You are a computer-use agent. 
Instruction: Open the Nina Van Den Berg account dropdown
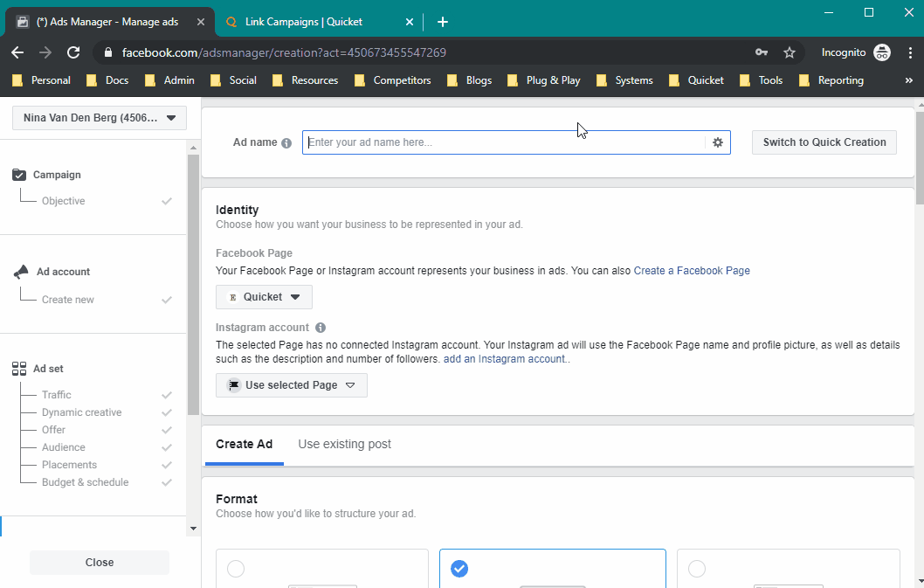click(100, 118)
